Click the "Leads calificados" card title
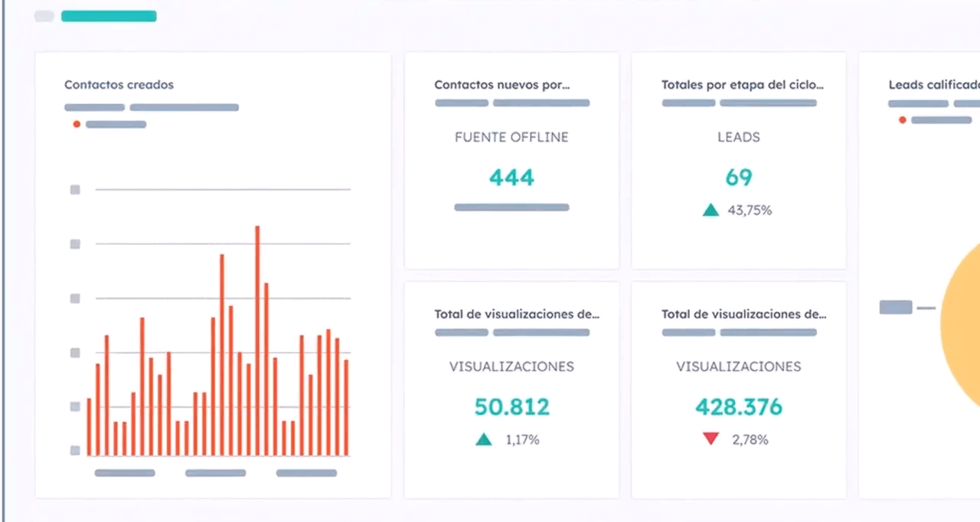Image resolution: width=980 pixels, height=522 pixels. click(x=934, y=85)
